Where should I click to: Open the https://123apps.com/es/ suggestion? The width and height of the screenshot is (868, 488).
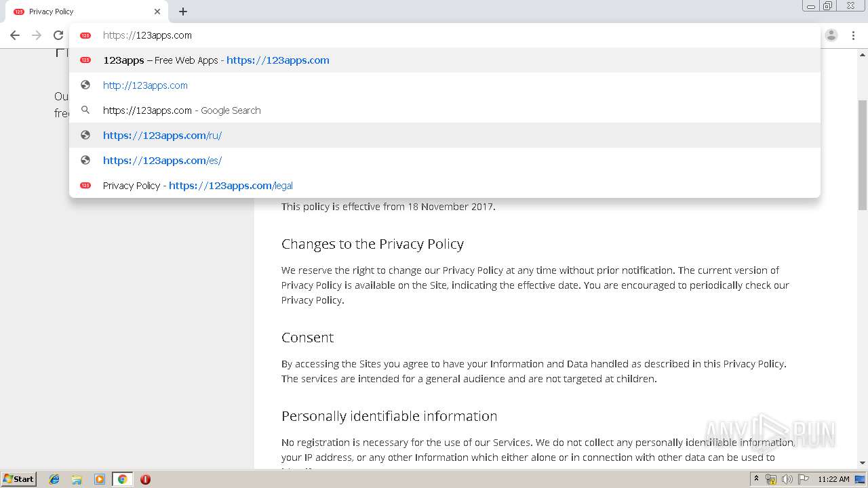pos(162,161)
